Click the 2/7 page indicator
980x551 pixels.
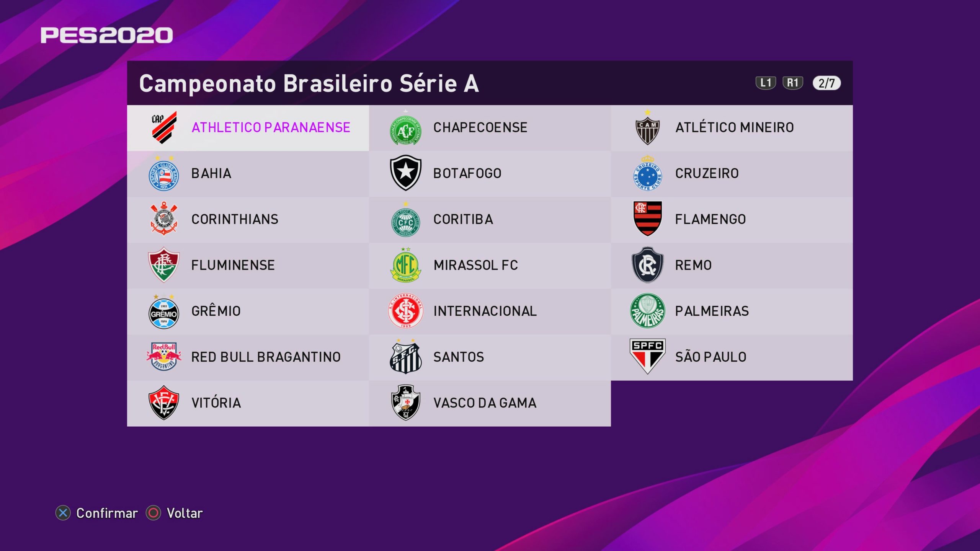click(826, 83)
